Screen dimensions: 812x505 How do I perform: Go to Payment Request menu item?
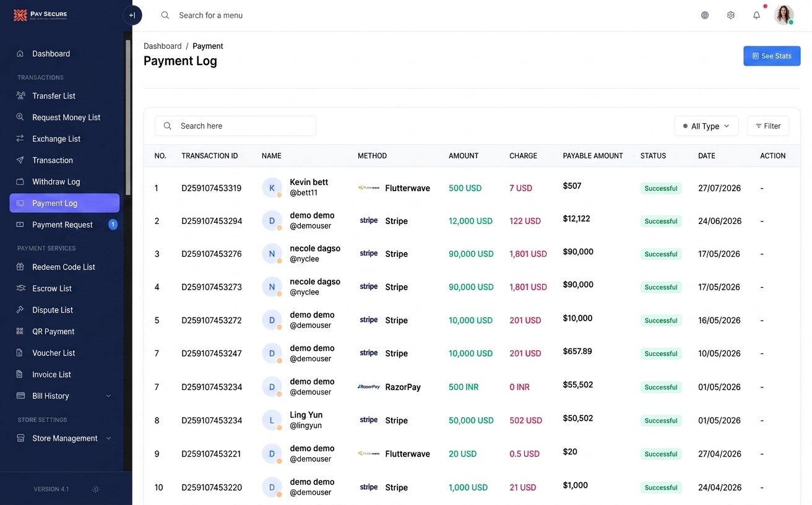pos(64,225)
